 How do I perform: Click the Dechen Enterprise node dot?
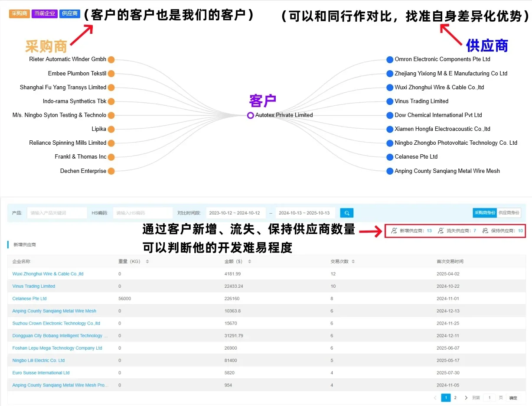(111, 171)
